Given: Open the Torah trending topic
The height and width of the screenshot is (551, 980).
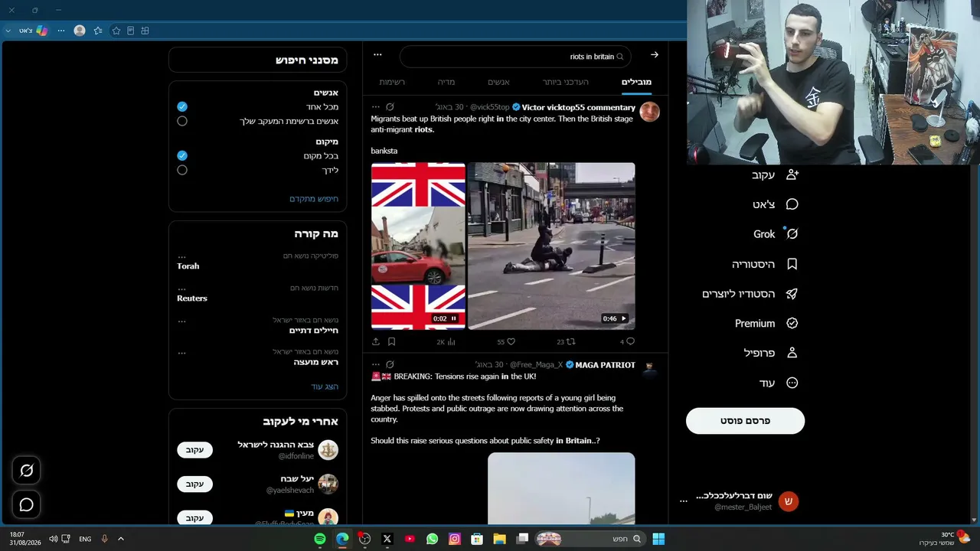Looking at the screenshot, I should click(188, 266).
